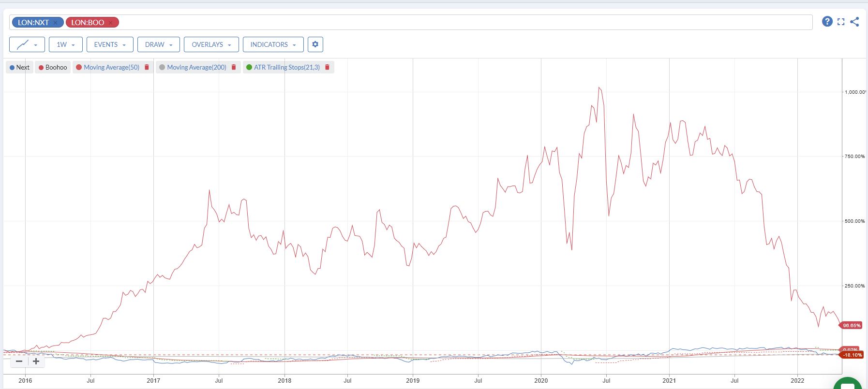Click the 750.00% y-axis label
868x389 pixels.
855,156
